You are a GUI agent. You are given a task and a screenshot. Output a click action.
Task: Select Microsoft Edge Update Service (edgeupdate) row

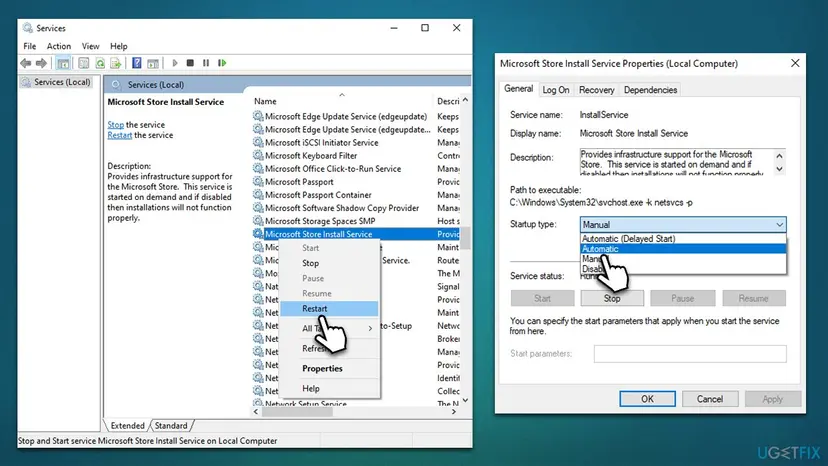[355, 116]
